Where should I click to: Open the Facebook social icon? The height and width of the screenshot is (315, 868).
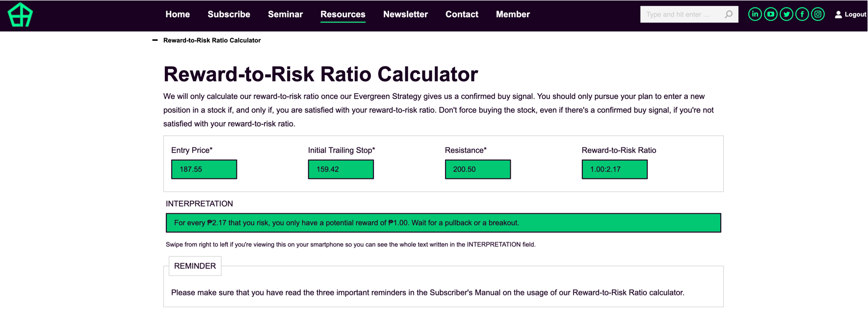(802, 14)
